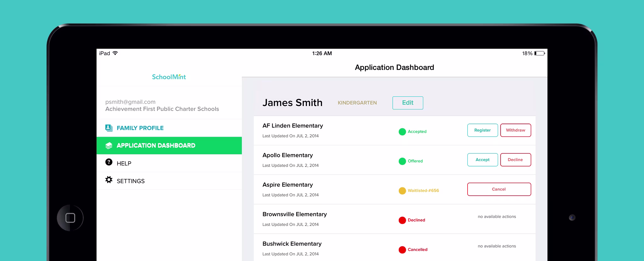Click the red Declined status dot
Viewport: 644px width, 261px height.
[402, 220]
